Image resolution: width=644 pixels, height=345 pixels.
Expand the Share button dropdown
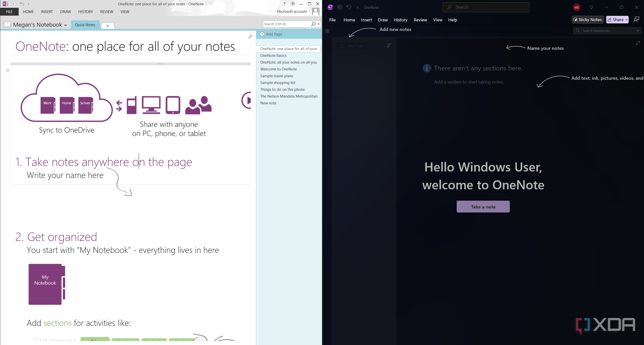point(626,20)
